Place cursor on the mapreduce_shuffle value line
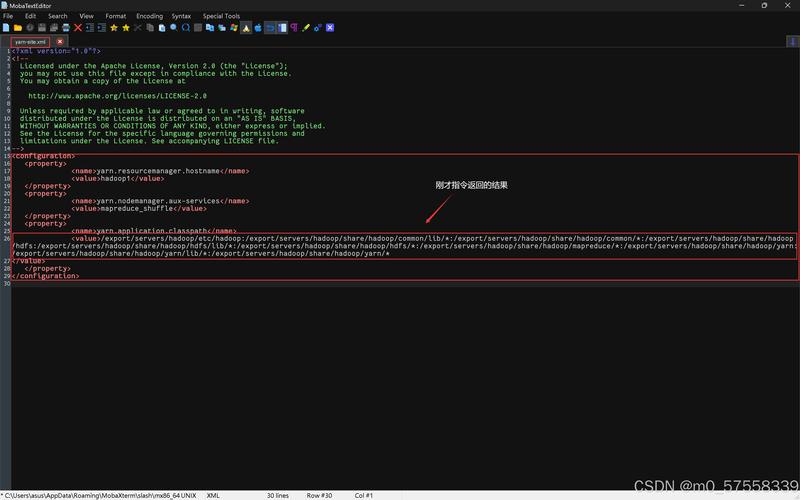This screenshot has height=500, width=800. pyautogui.click(x=139, y=209)
